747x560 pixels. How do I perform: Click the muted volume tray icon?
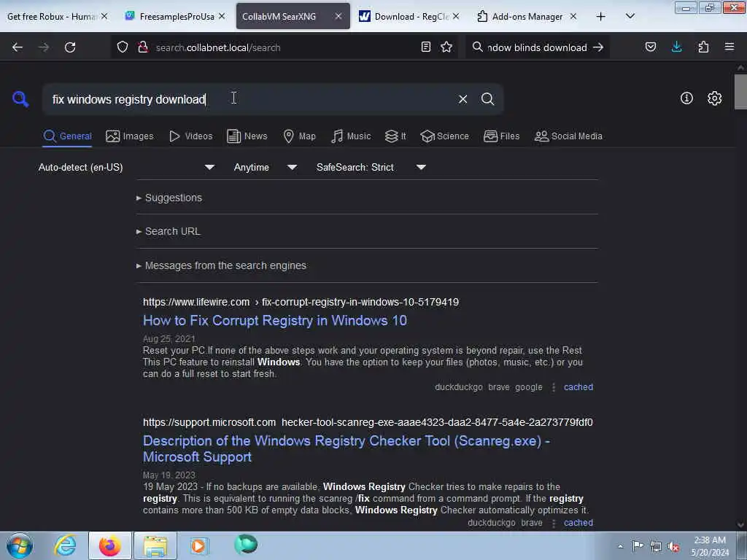point(673,547)
